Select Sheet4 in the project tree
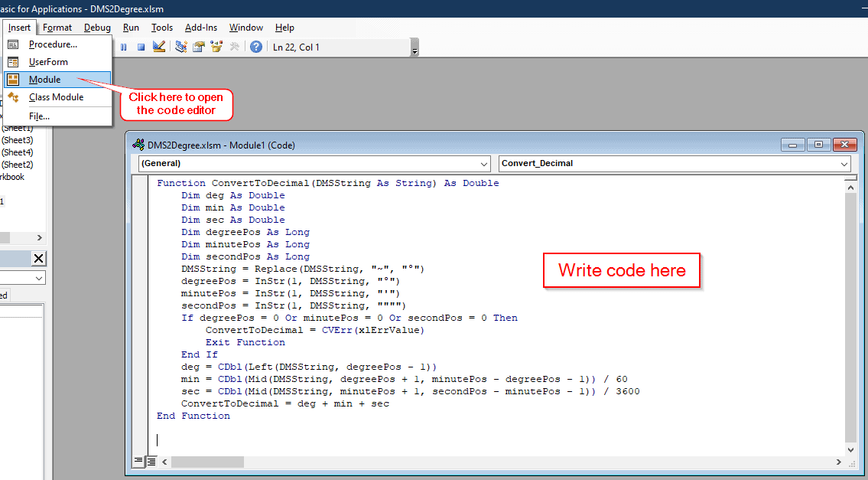The height and width of the screenshot is (480, 868). [17, 152]
